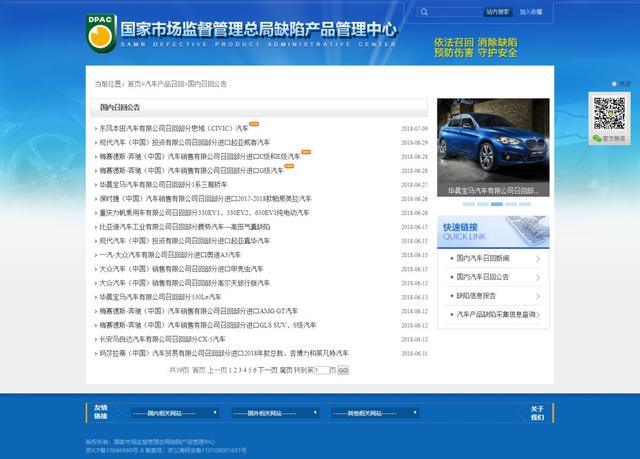
Task: Select the fifth slideshow indicator dot
Action: (x=525, y=204)
